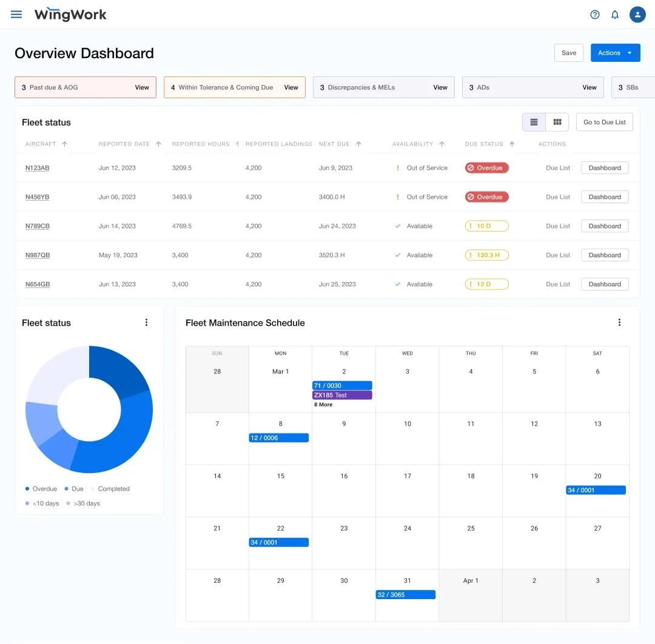The image size is (655, 644).
Task: Open Fleet Maintenance Schedule options menu
Action: (619, 323)
